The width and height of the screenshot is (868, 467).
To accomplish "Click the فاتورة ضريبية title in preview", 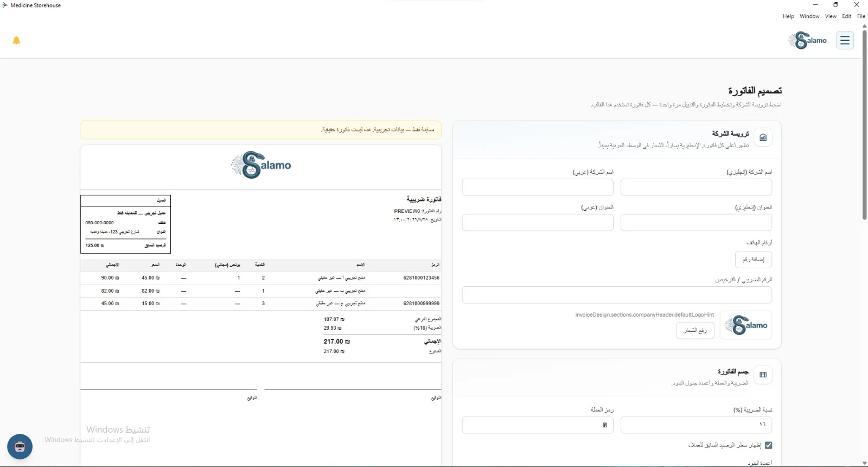I will 424,199.
